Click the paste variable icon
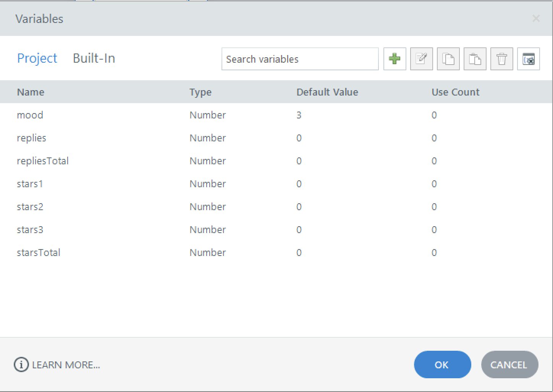553x392 pixels. 475,59
